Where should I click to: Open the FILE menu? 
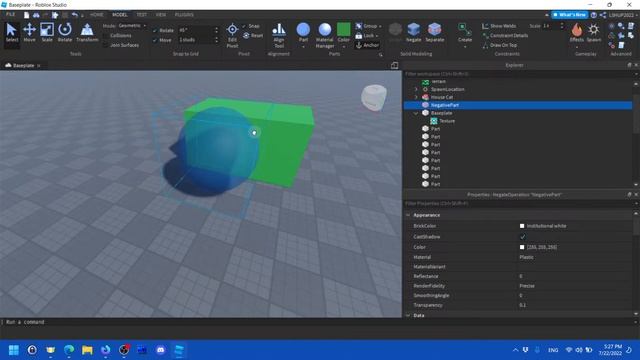pyautogui.click(x=11, y=15)
